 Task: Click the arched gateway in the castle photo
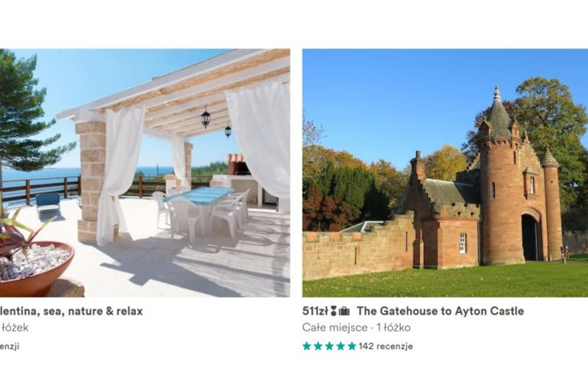tap(530, 237)
